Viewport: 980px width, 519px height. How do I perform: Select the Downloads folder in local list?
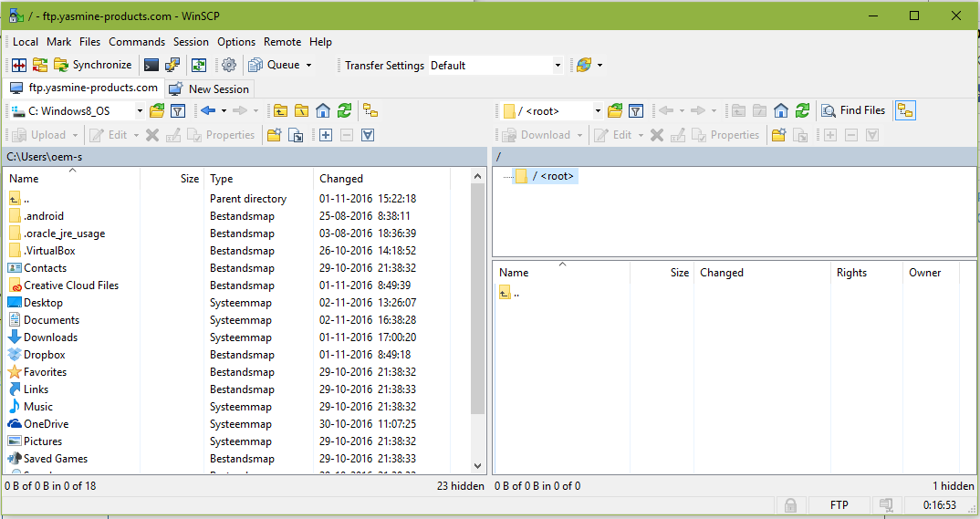pos(50,337)
